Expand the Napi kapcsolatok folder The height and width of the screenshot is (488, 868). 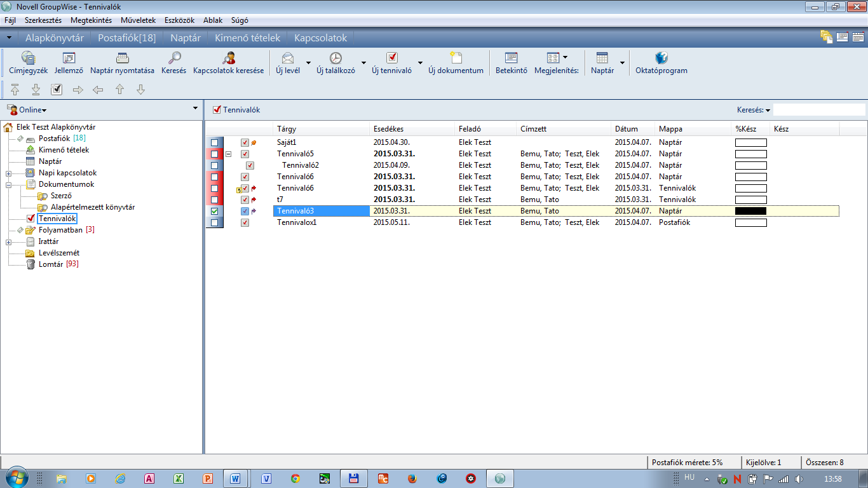tap(8, 173)
